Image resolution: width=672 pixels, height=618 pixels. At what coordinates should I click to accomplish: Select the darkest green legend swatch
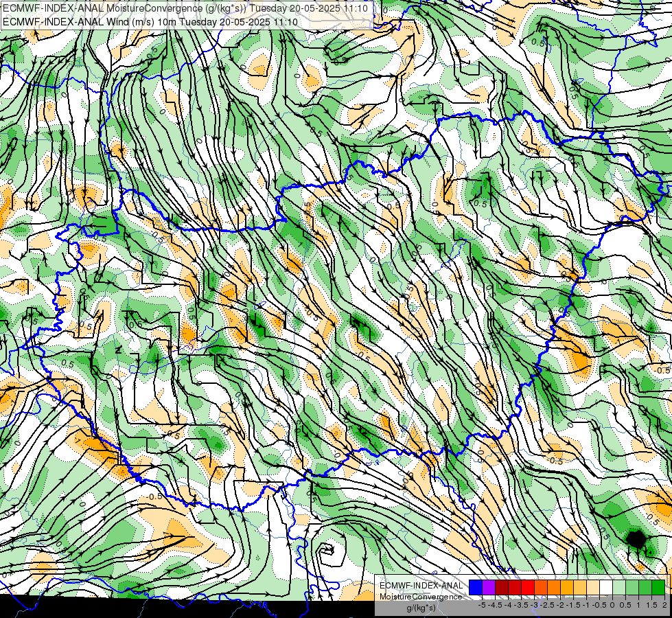pyautogui.click(x=658, y=587)
